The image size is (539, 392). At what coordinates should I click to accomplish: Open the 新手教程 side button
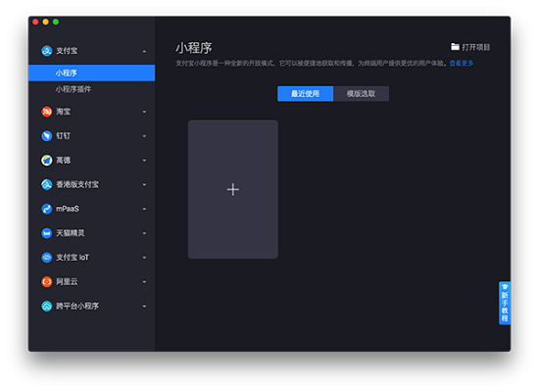[x=505, y=303]
